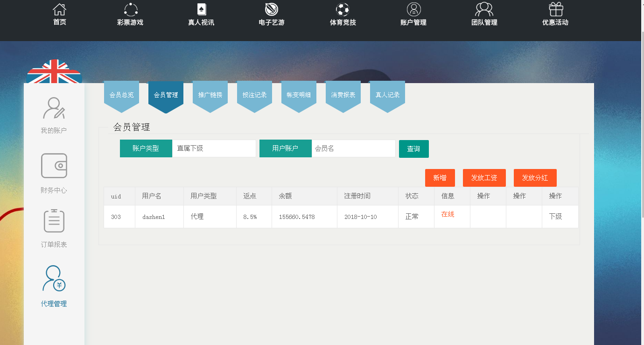This screenshot has width=644, height=345.
Task: Select the live casino (真人视讯) card icon
Action: tap(201, 10)
